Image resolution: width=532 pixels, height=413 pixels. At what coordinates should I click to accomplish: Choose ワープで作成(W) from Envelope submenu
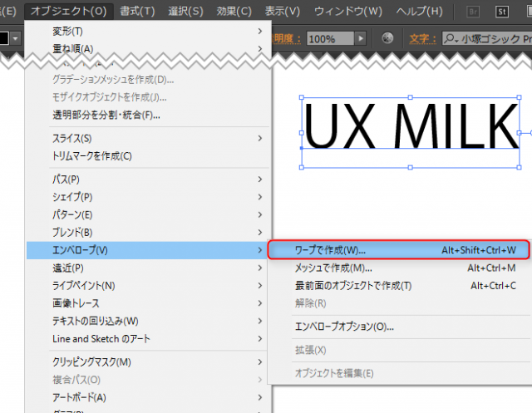tap(331, 249)
